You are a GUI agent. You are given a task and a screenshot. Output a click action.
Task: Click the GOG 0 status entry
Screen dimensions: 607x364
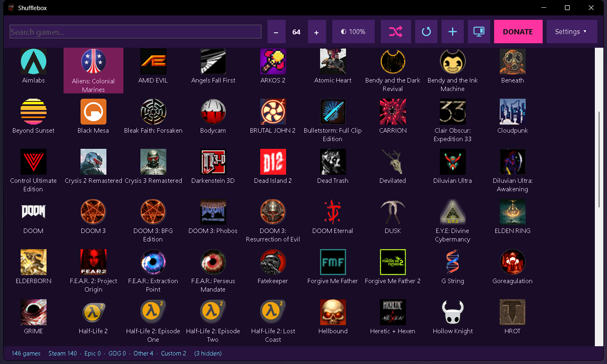[x=117, y=353]
